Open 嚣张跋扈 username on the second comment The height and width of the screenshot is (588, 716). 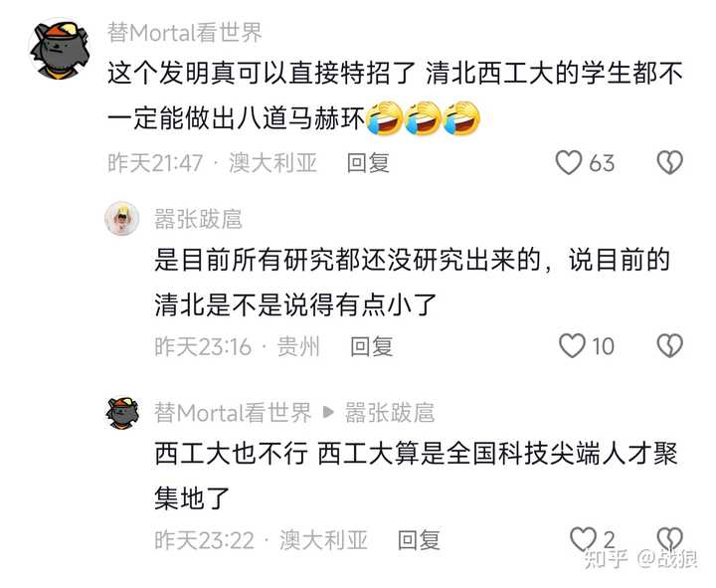[x=198, y=219]
